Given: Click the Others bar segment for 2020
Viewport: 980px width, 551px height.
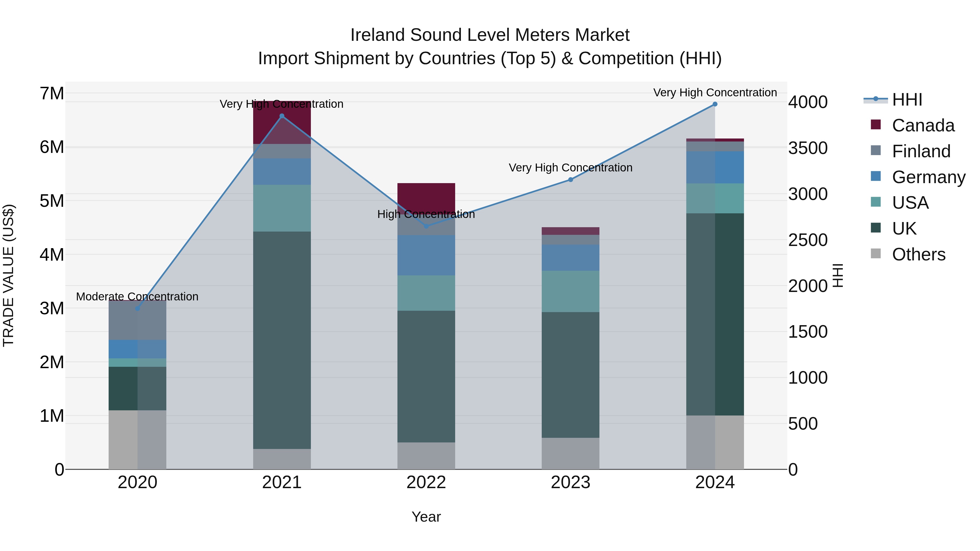Looking at the screenshot, I should point(138,440).
